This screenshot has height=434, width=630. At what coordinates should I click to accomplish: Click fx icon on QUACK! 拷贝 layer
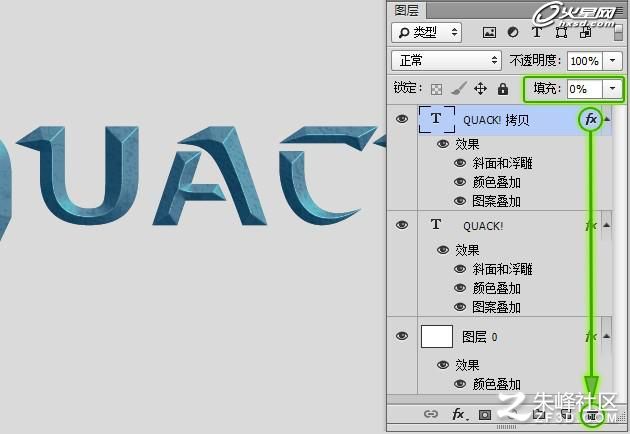[591, 119]
